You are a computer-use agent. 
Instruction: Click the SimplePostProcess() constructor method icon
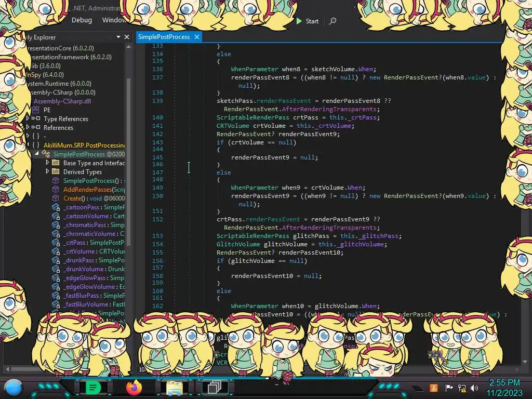tap(56, 180)
